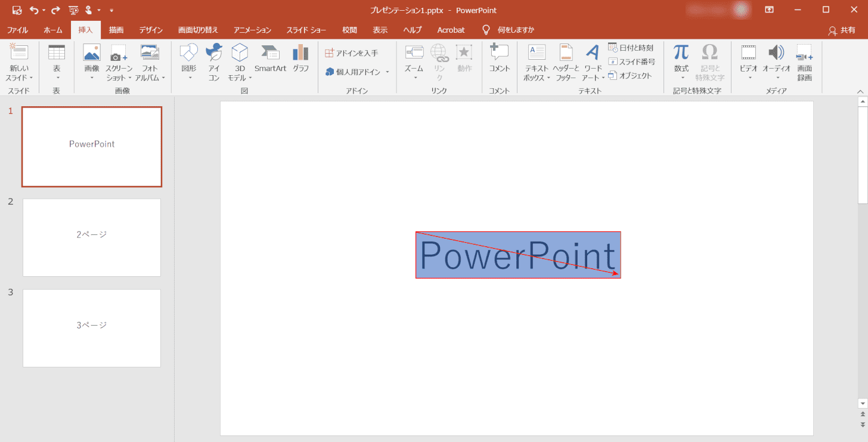The height and width of the screenshot is (442, 868).
Task: Add a コメント comment
Action: tap(500, 58)
